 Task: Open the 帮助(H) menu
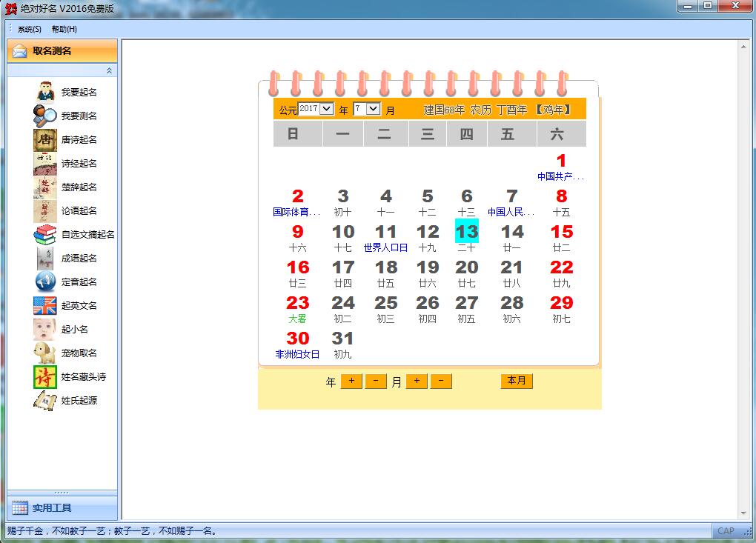tap(64, 29)
